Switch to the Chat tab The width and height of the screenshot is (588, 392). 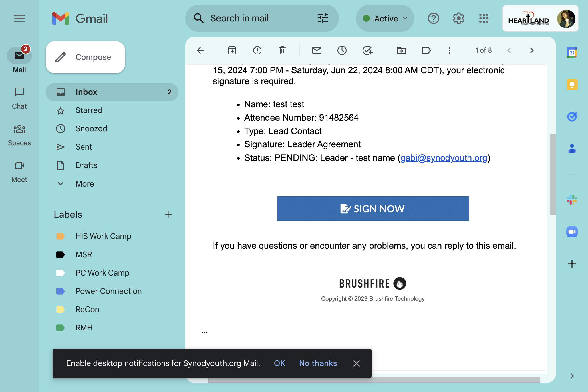19,98
